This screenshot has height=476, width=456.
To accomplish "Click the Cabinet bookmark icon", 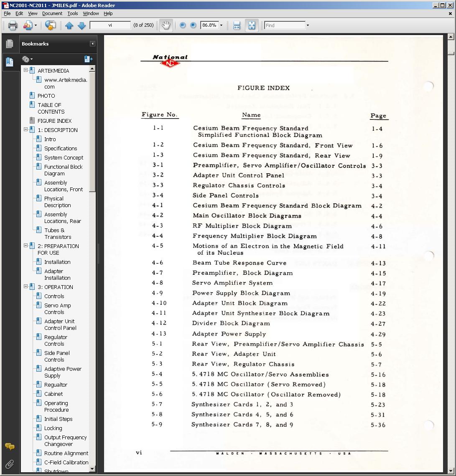I will pos(39,393).
